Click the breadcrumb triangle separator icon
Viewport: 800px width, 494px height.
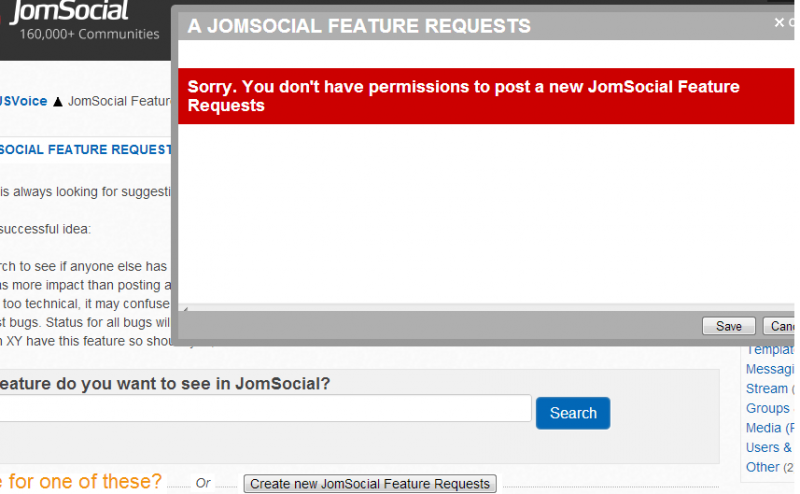pyautogui.click(x=58, y=102)
